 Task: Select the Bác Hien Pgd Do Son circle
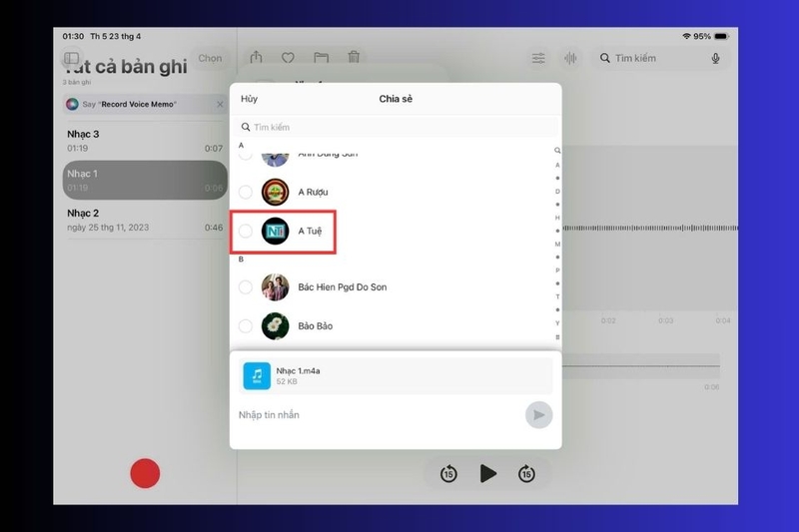246,287
